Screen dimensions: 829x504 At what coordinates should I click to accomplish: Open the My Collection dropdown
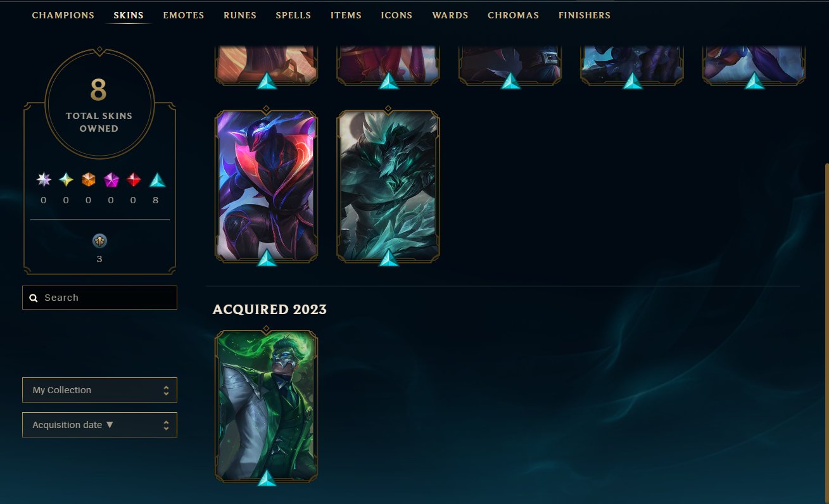pyautogui.click(x=99, y=390)
